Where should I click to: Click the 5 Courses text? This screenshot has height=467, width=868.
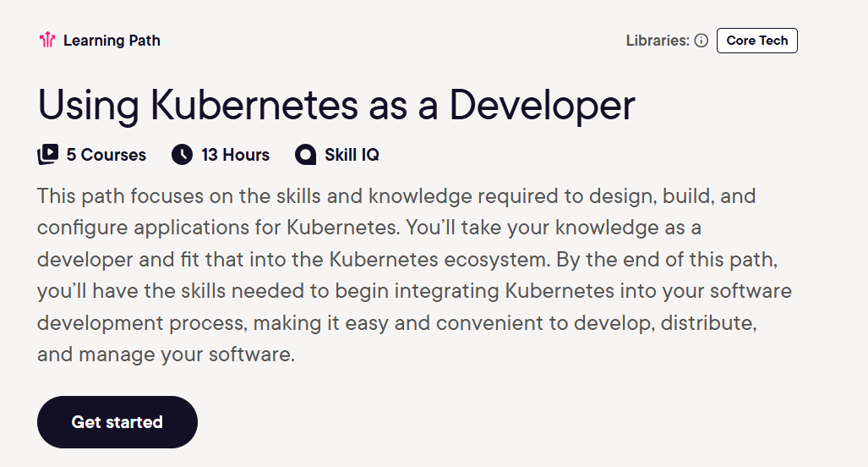tap(106, 155)
